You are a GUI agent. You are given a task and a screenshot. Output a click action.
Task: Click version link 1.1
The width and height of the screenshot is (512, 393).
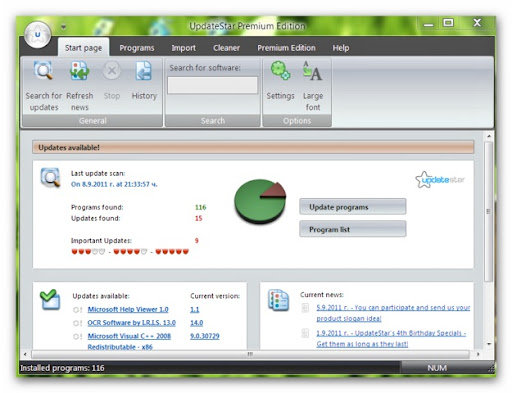pyautogui.click(x=195, y=309)
